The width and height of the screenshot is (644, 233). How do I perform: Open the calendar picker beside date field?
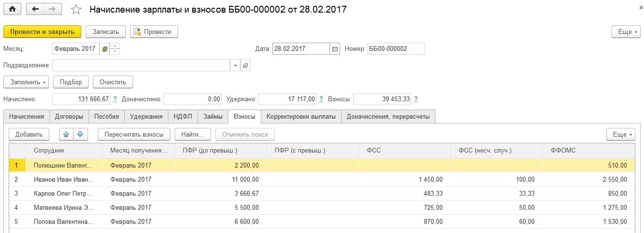coord(335,49)
